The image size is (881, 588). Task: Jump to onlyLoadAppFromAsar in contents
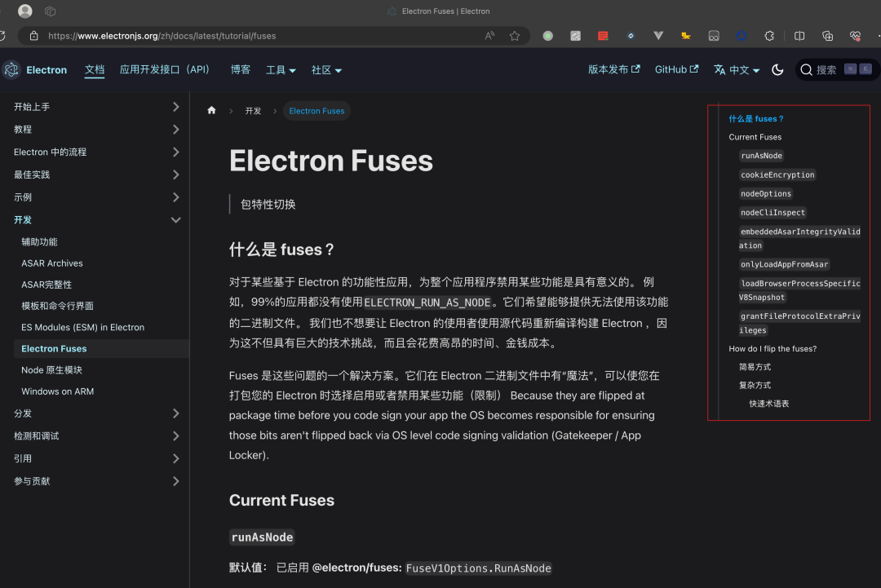pyautogui.click(x=785, y=264)
